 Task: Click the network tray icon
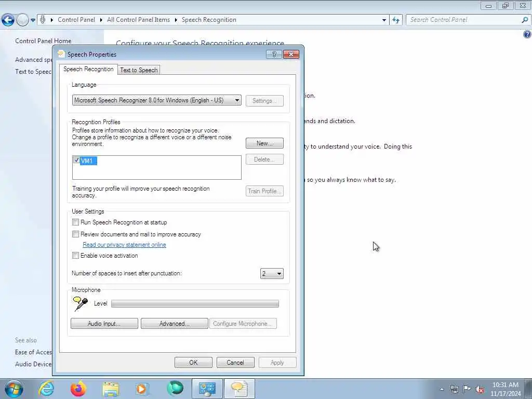454,390
